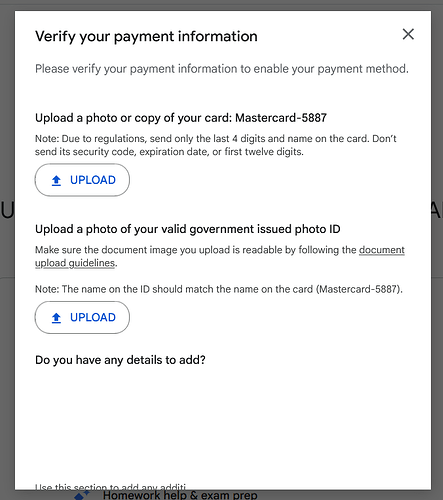Click the 'Please verify your payment information' subtitle
Image resolution: width=443 pixels, height=500 pixels.
222,69
